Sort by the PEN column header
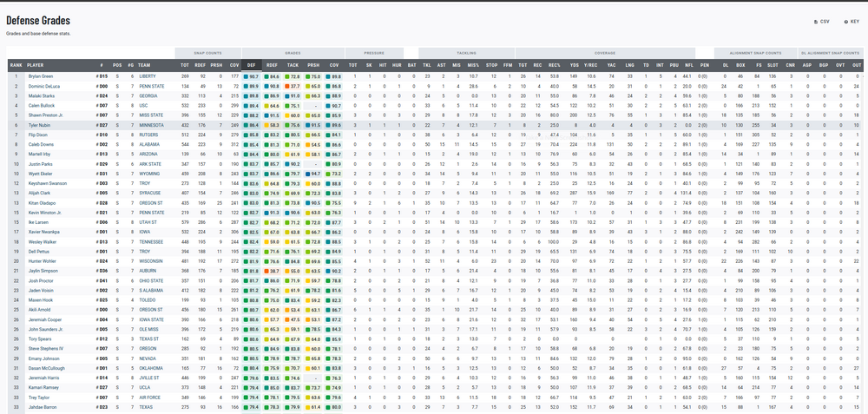The image size is (868, 414). tap(704, 64)
